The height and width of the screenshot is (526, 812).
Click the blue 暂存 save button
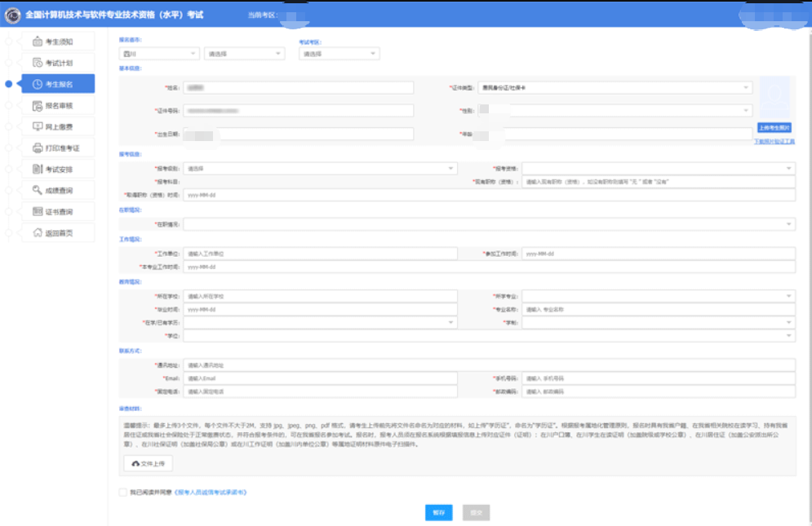coord(438,512)
